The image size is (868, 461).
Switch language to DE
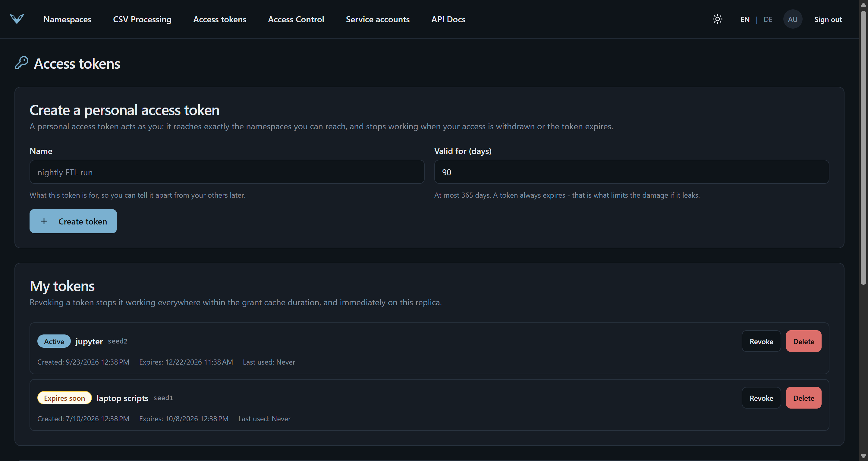pos(768,19)
